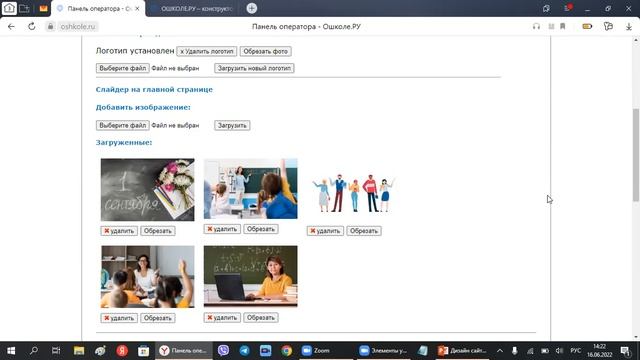Open the pinned mail tab icon
This screenshot has width=640, height=360.
pyautogui.click(x=43, y=8)
